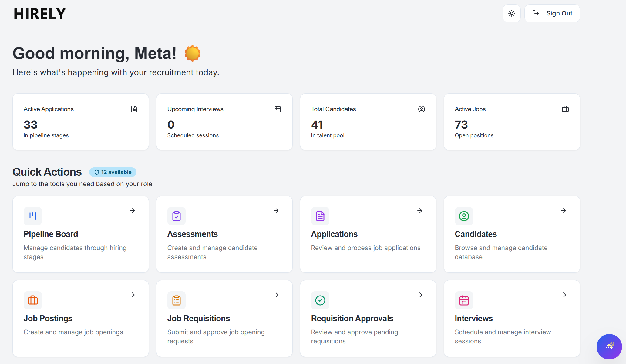Click the Requisition Approvals checkmark icon
The width and height of the screenshot is (626, 364).
pos(320,300)
